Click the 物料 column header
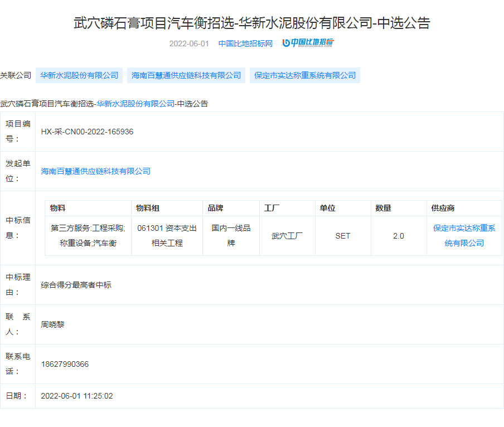Viewport: 504px width, 427px height. [x=57, y=208]
